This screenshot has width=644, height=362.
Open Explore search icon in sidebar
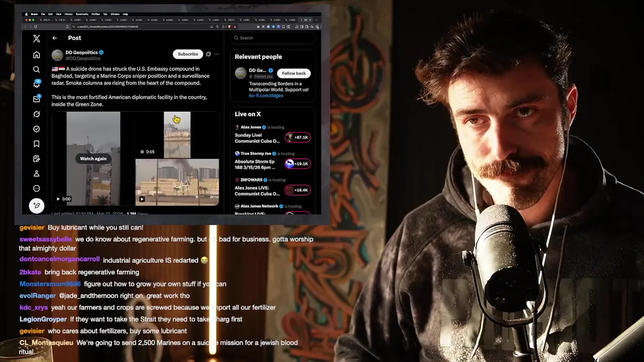(37, 69)
